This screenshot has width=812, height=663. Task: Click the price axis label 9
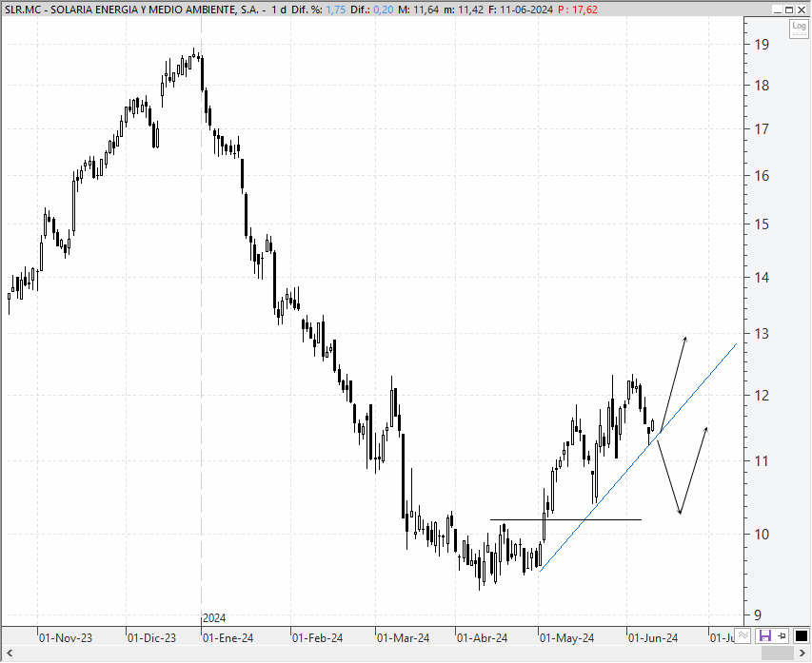tap(758, 614)
